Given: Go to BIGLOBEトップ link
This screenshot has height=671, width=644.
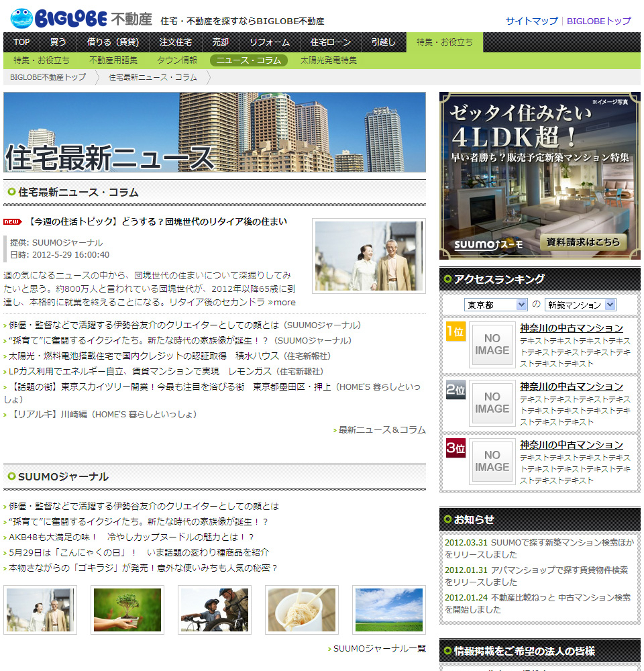Looking at the screenshot, I should pyautogui.click(x=599, y=21).
